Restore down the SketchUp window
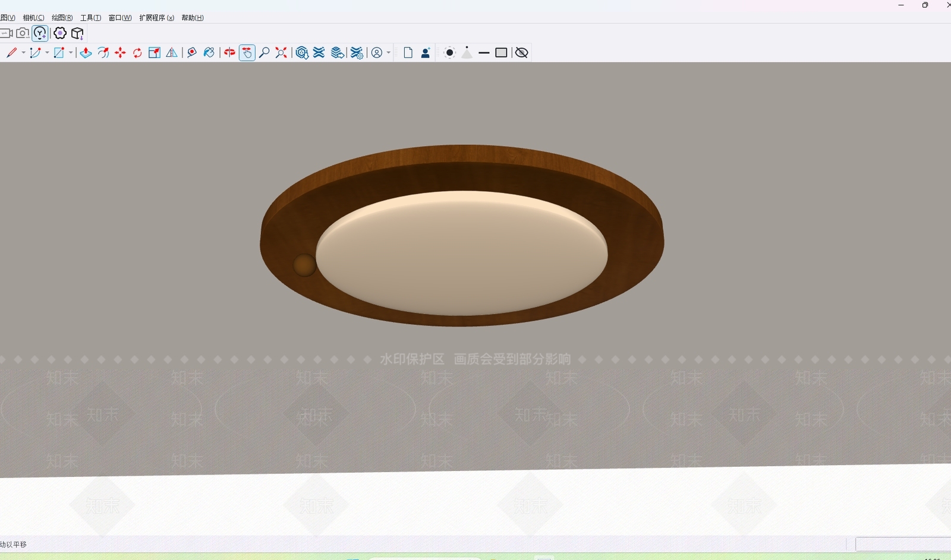Image resolution: width=951 pixels, height=560 pixels. click(925, 5)
